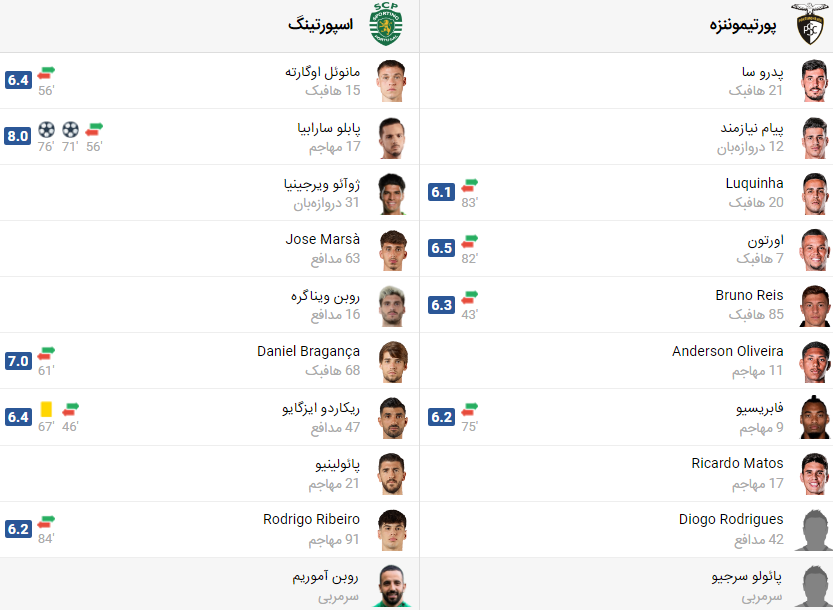This screenshot has width=833, height=610.
Task: Open Anderson Oliveira's player name link
Action: click(727, 351)
